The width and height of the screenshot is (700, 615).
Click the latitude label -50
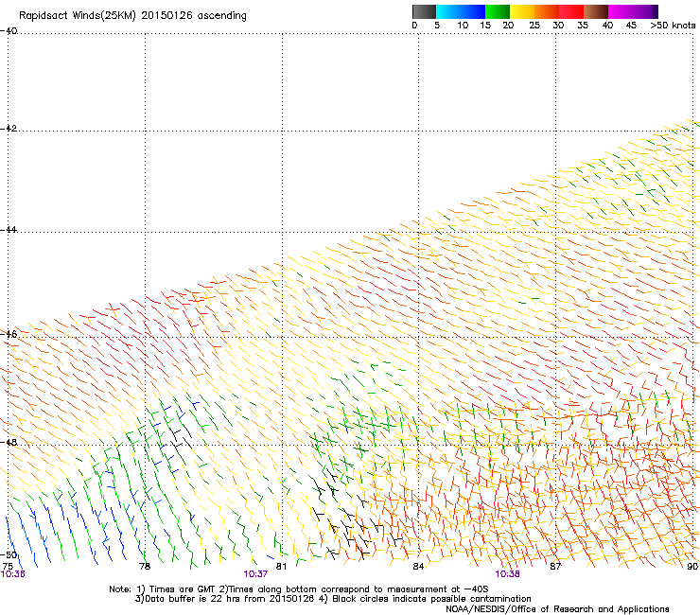(x=9, y=554)
